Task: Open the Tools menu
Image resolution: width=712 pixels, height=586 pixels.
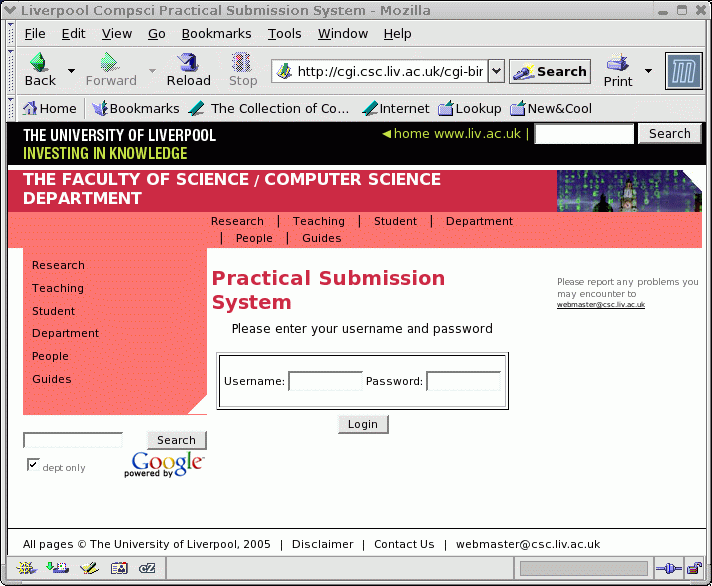Action: click(284, 34)
